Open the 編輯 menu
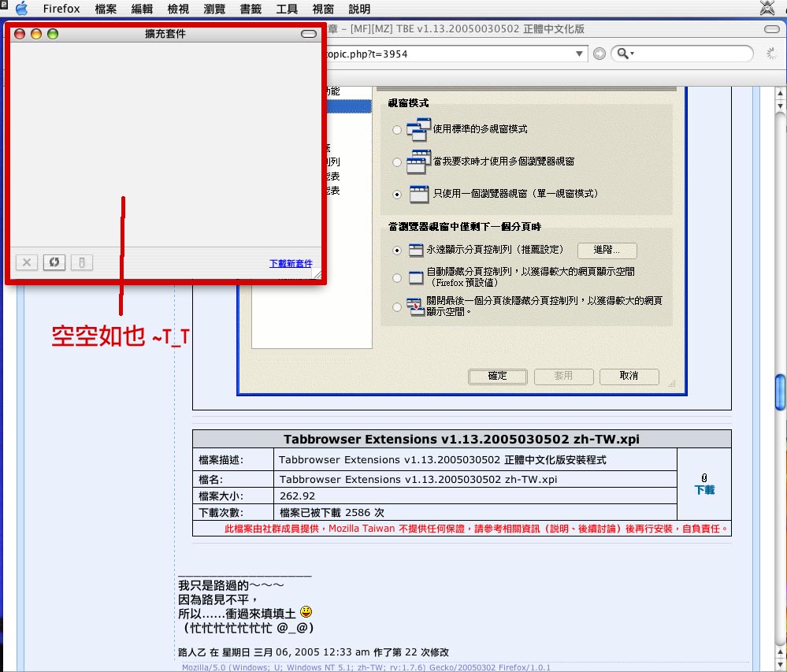The height and width of the screenshot is (672, 787). (x=142, y=9)
